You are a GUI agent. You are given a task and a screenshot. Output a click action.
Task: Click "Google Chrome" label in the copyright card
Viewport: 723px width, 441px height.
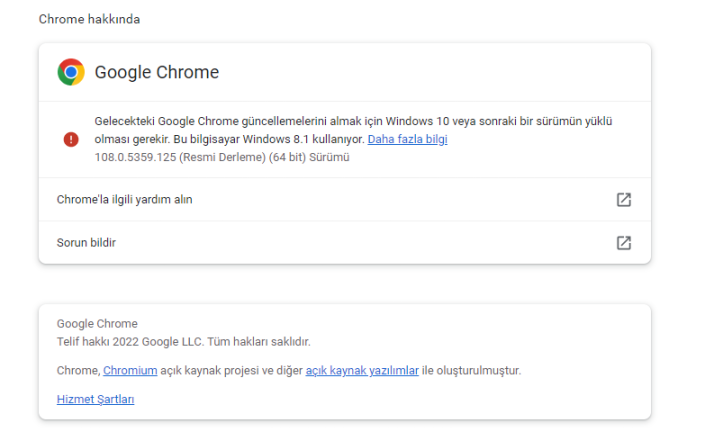97,324
